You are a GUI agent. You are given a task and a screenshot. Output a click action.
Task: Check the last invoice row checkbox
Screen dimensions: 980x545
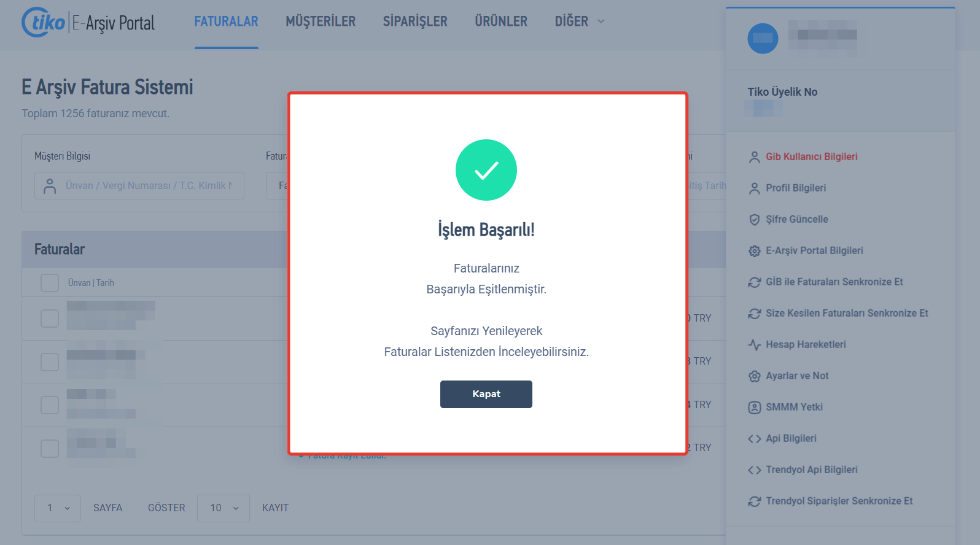pyautogui.click(x=50, y=449)
